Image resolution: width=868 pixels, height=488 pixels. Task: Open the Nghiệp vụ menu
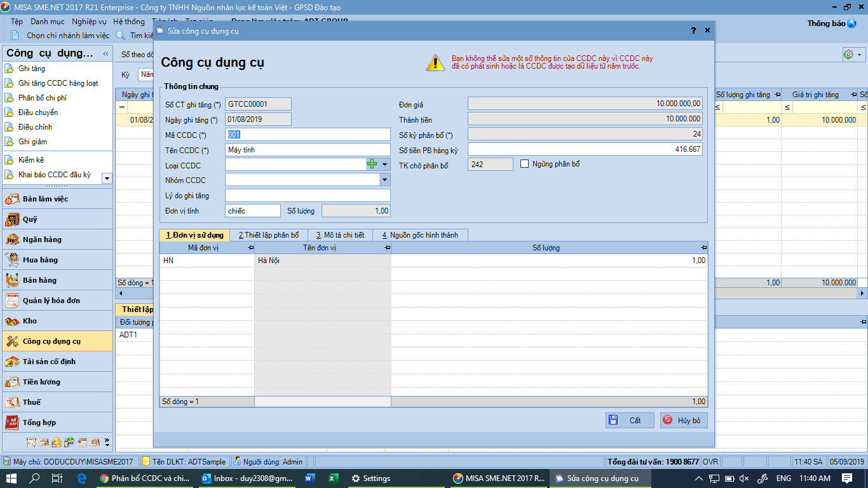pyautogui.click(x=90, y=22)
